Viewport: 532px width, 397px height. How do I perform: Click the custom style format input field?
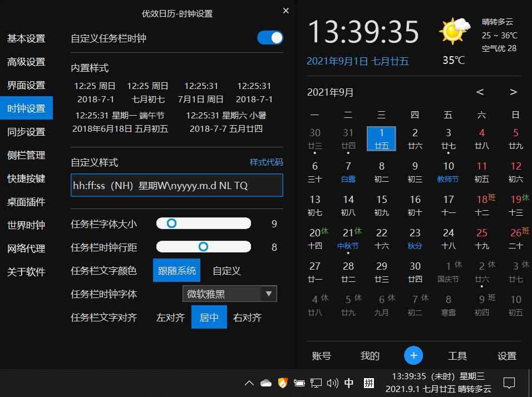tap(177, 185)
